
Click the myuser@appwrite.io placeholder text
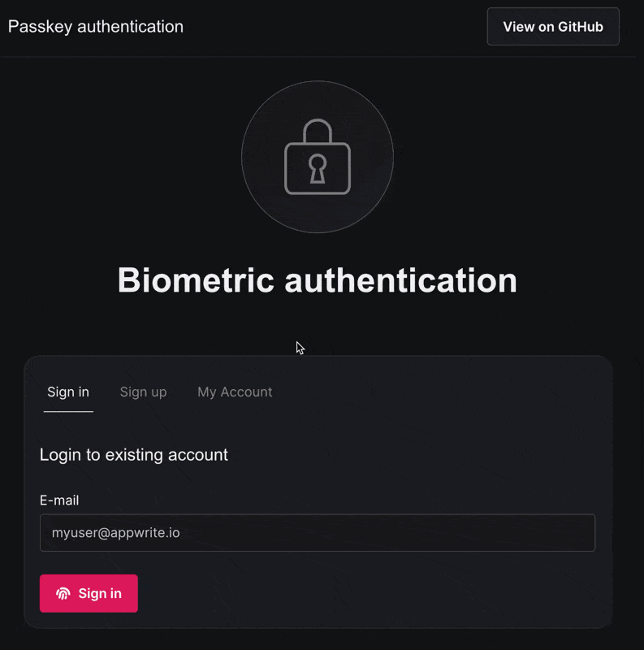point(115,533)
